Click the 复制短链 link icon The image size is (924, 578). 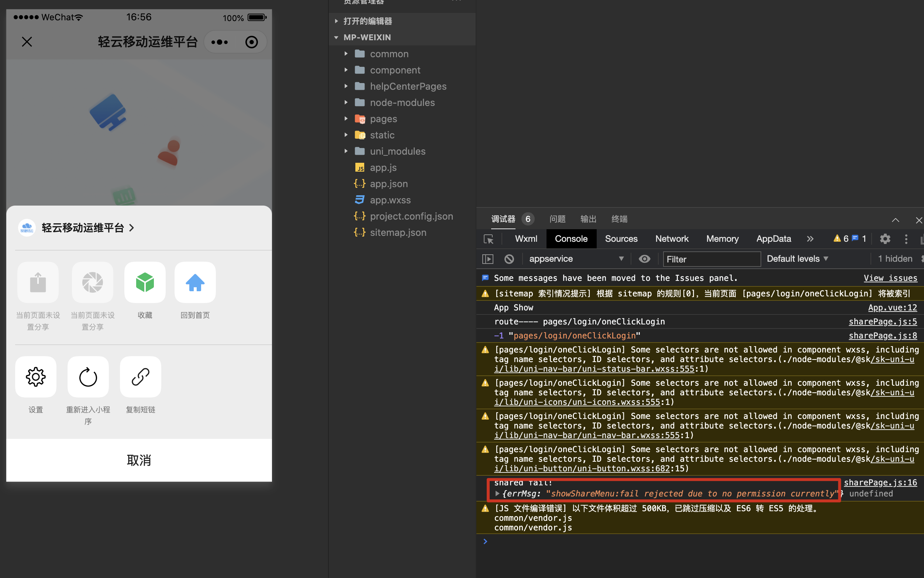(140, 377)
